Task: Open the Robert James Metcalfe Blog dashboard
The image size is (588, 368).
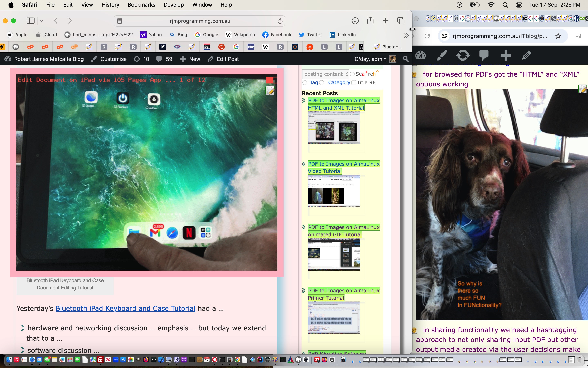Action: tap(45, 59)
